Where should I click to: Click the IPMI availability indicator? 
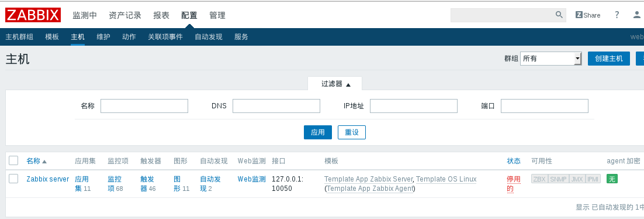(593, 179)
